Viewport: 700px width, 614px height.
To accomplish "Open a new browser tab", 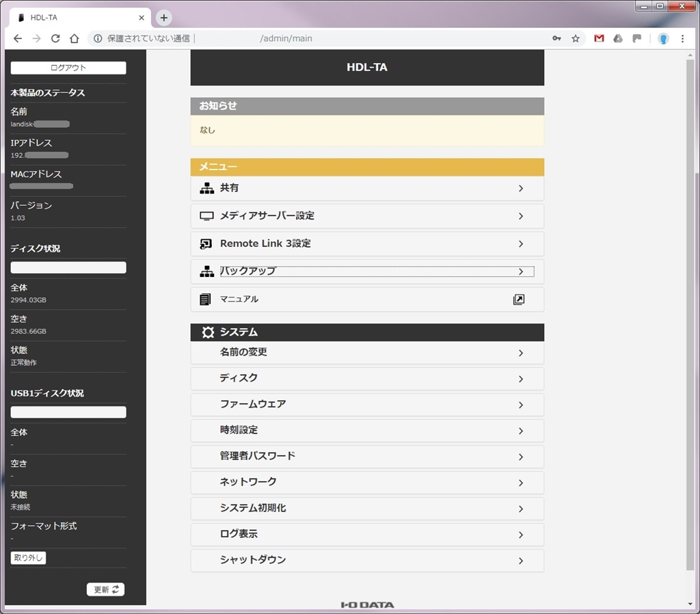I will pyautogui.click(x=164, y=17).
